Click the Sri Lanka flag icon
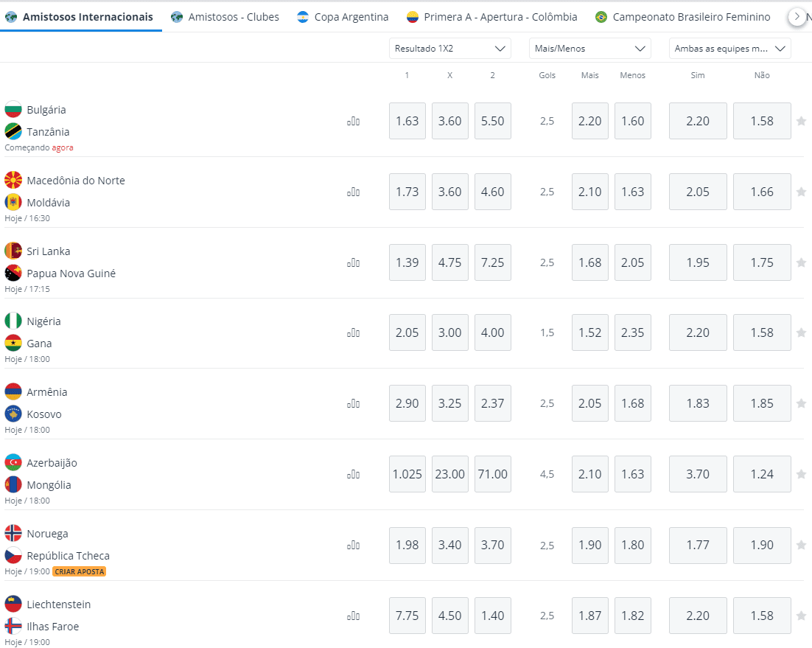Screen dimensions: 812x648 coord(13,251)
